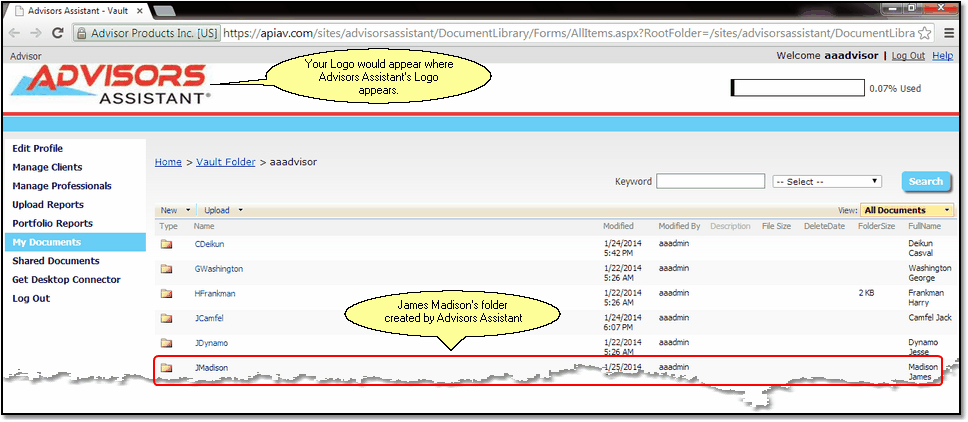The width and height of the screenshot is (968, 422).
Task: Sort by the Modified By column header
Action: (679, 226)
